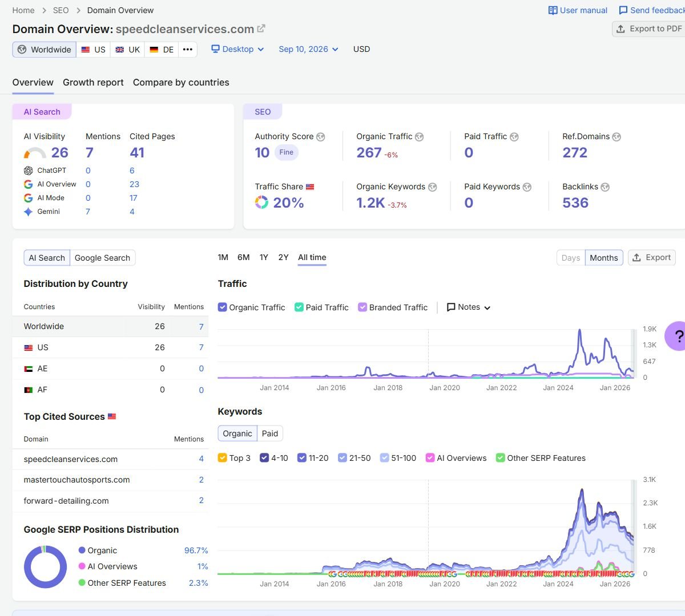Viewport: 685px width, 616px height.
Task: Switch chart granularity to Days
Action: [x=571, y=258]
